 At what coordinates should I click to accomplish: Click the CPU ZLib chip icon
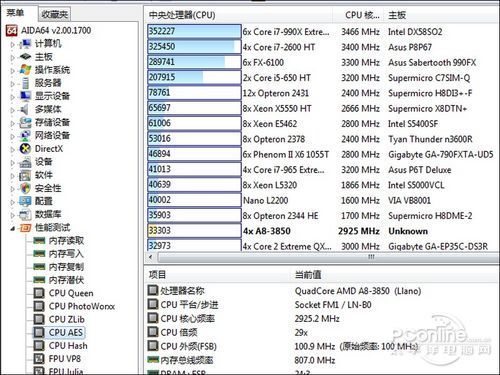click(39, 319)
